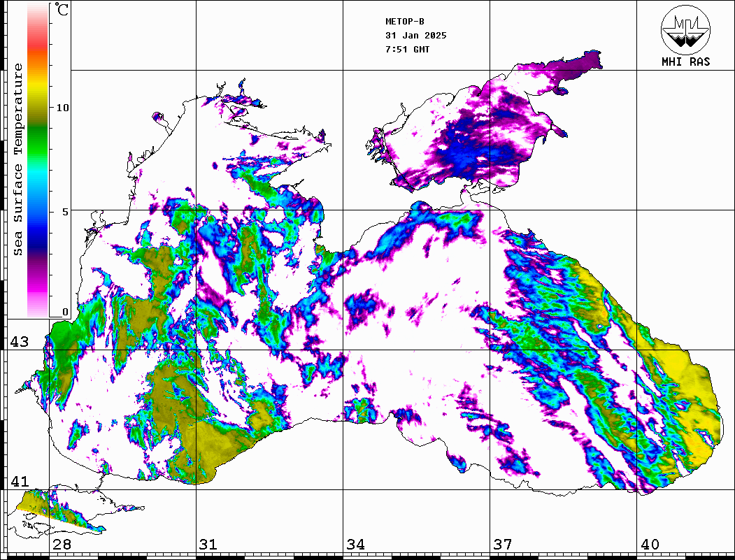The image size is (735, 560).
Task: Click the longitude label 31
Action: point(208,545)
